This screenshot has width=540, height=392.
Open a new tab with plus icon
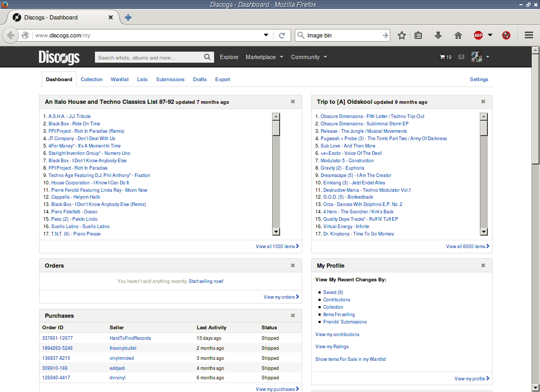128,17
